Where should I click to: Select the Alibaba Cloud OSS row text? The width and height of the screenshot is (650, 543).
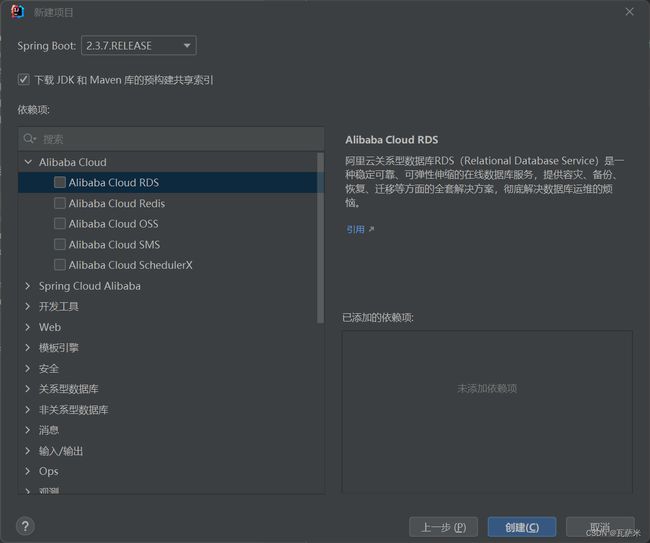[x=114, y=224]
